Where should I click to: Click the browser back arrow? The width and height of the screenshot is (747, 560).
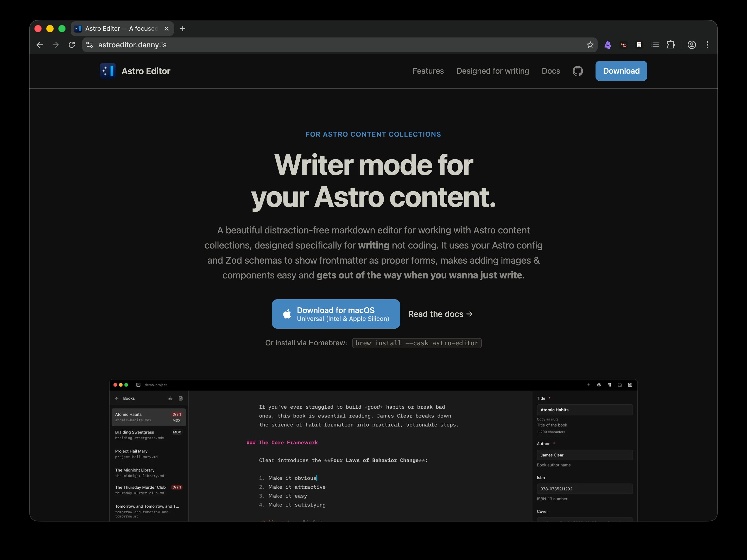click(x=40, y=45)
